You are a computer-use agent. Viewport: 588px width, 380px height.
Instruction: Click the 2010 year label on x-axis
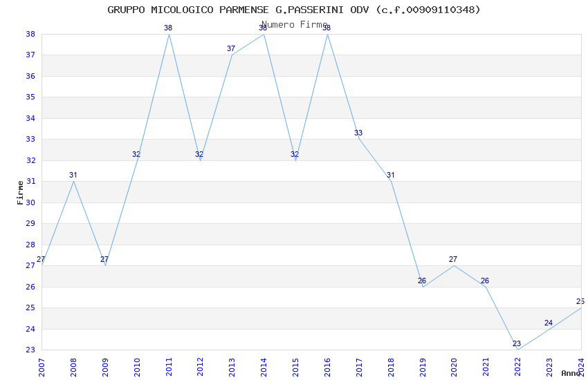[x=137, y=367]
